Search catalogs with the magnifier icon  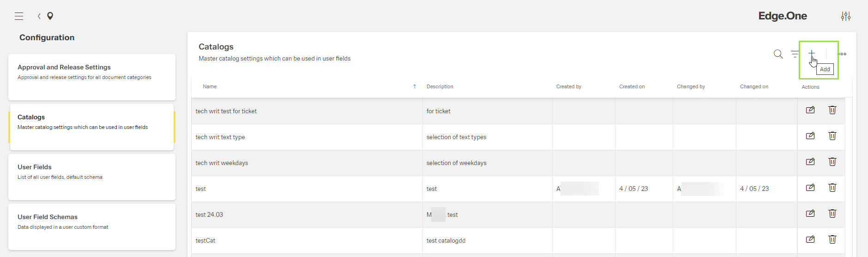[x=778, y=54]
